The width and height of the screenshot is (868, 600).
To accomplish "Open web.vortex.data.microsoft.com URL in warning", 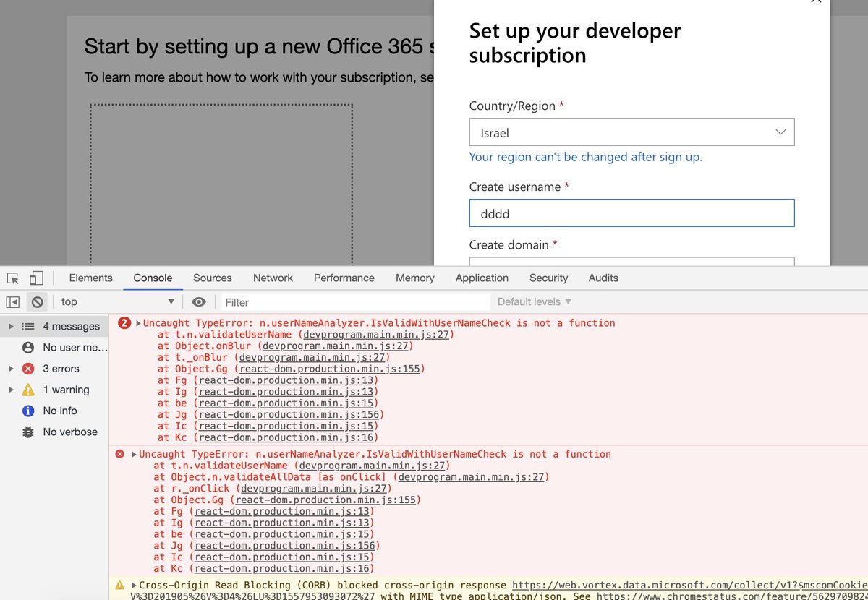I will point(689,585).
